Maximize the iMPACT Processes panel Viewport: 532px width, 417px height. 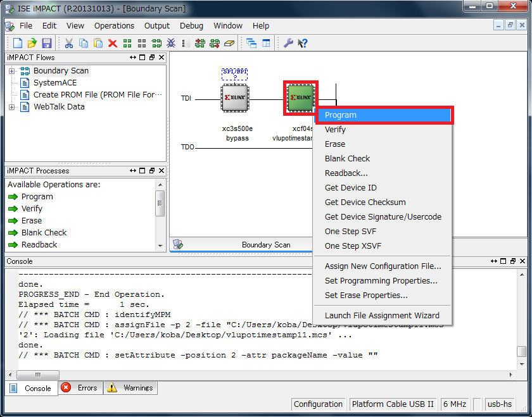pyautogui.click(x=142, y=170)
